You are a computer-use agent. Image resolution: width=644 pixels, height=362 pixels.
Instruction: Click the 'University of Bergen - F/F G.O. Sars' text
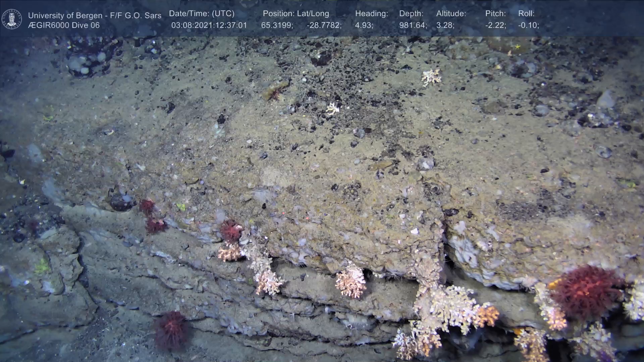[x=95, y=15]
